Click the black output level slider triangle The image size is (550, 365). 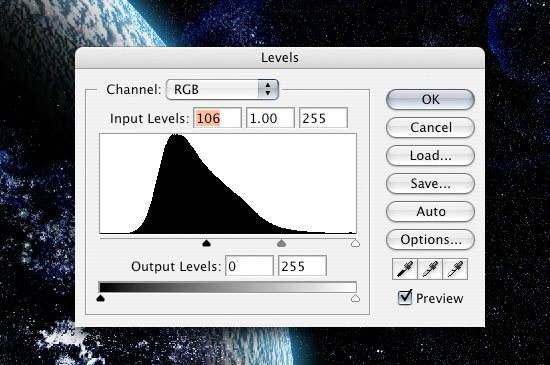pyautogui.click(x=101, y=298)
